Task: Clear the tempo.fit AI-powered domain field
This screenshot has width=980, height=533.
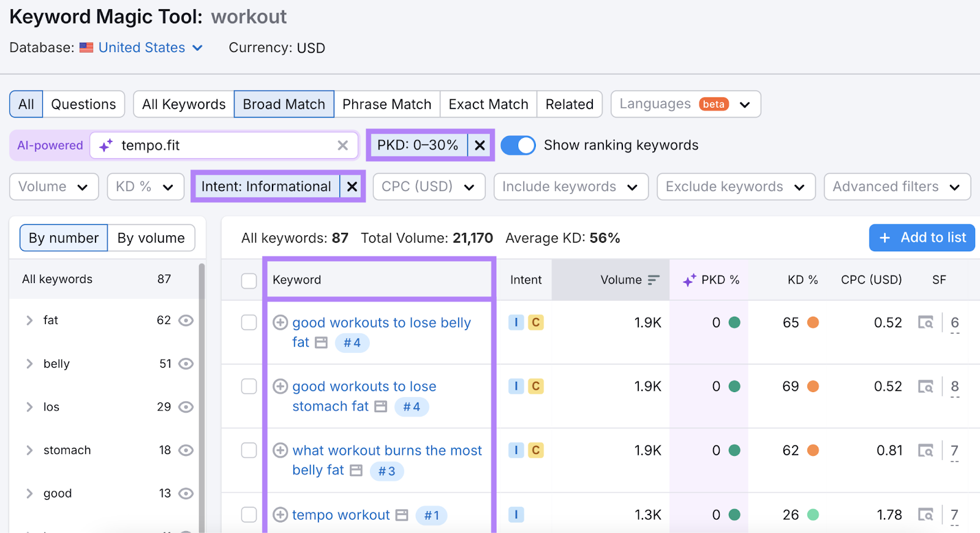Action: pos(342,145)
